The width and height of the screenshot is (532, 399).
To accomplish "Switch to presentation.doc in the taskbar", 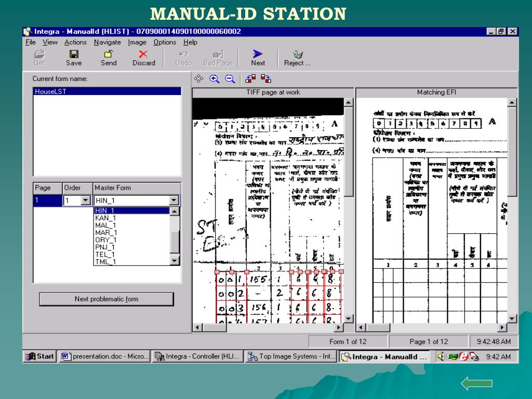I will (x=104, y=356).
